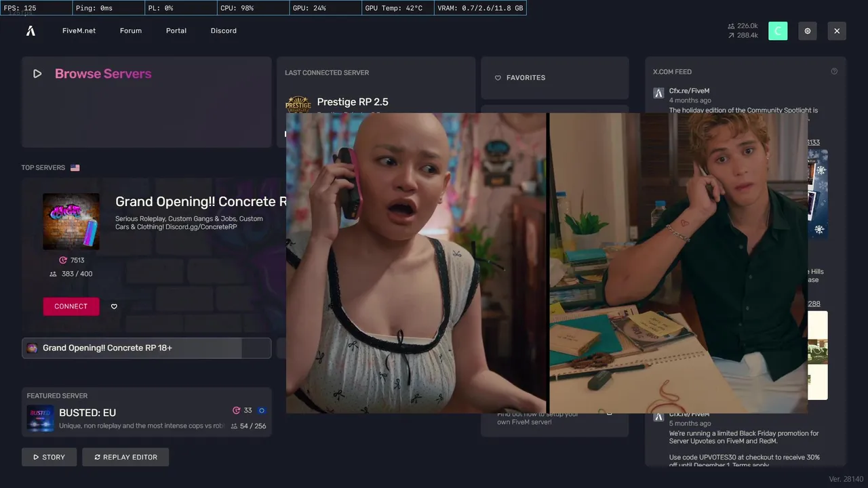868x488 pixels.
Task: Click the Browse Servers play icon
Action: 37,74
